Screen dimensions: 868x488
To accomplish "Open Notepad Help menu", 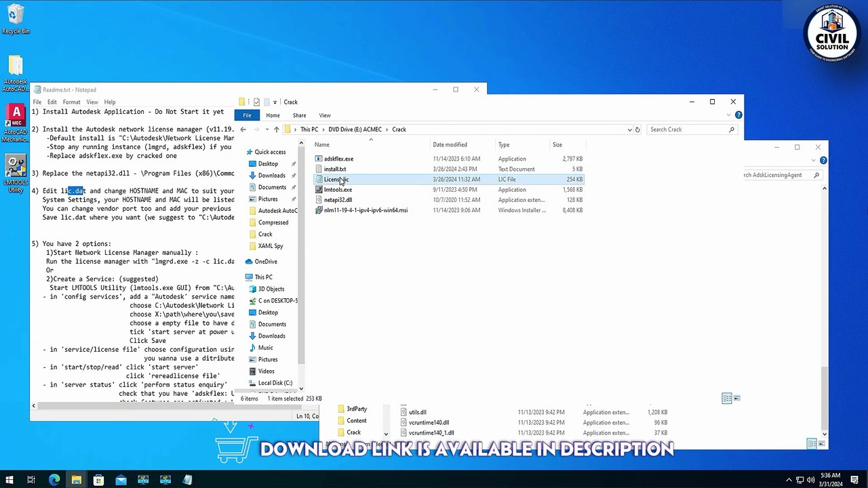I will pos(110,102).
